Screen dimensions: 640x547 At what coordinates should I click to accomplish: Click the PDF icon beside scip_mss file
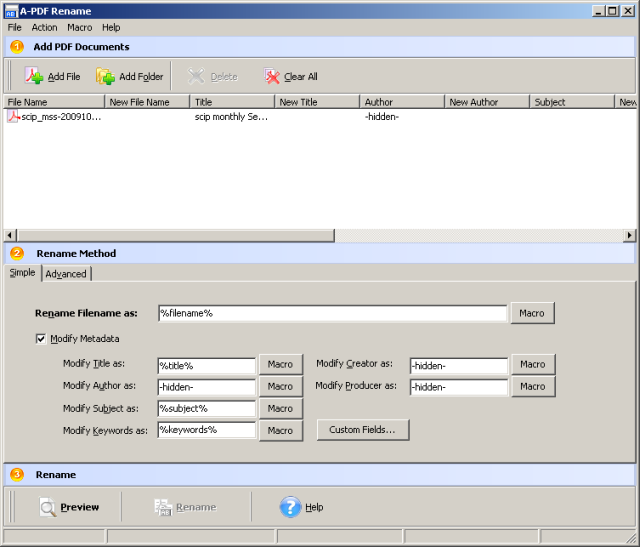[13, 117]
